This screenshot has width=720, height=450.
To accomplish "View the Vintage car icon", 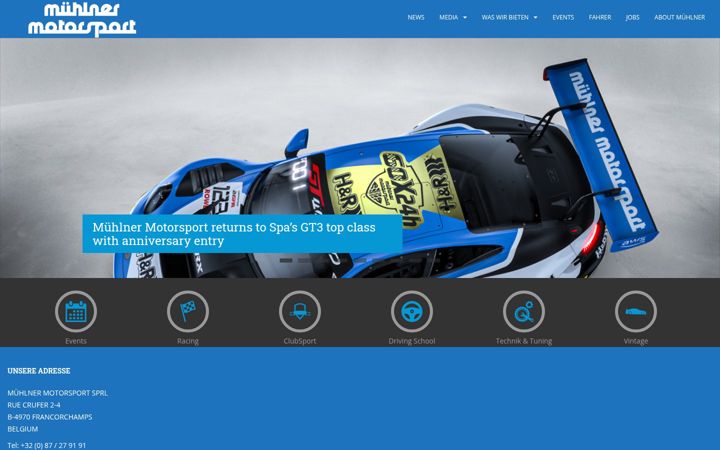I will 636,312.
